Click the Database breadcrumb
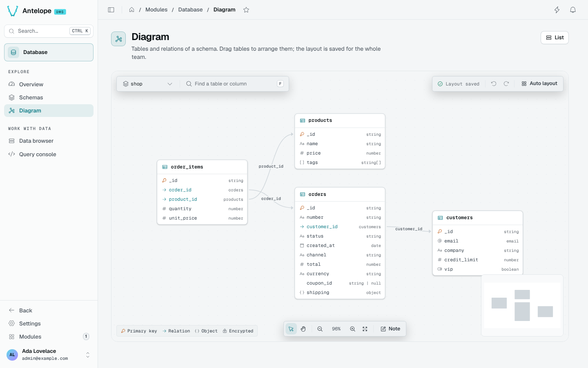The image size is (588, 368). pyautogui.click(x=190, y=10)
